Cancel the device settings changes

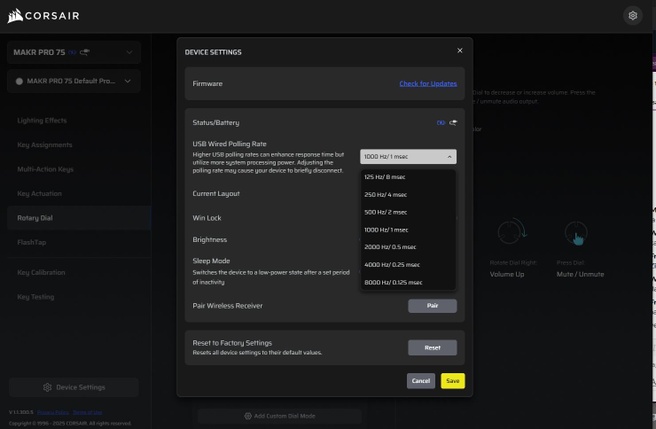(x=420, y=381)
